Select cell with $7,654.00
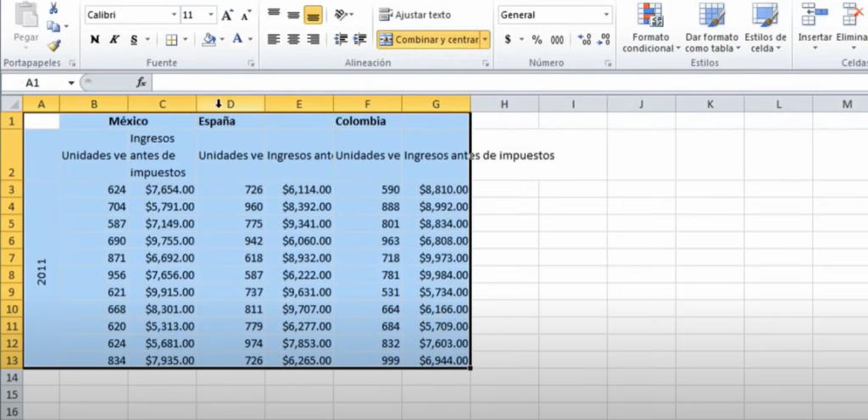 click(162, 190)
